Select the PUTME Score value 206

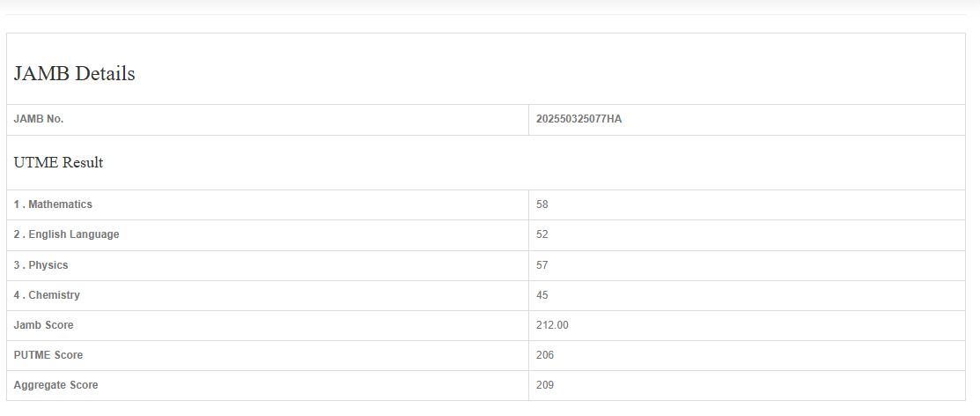coord(545,355)
